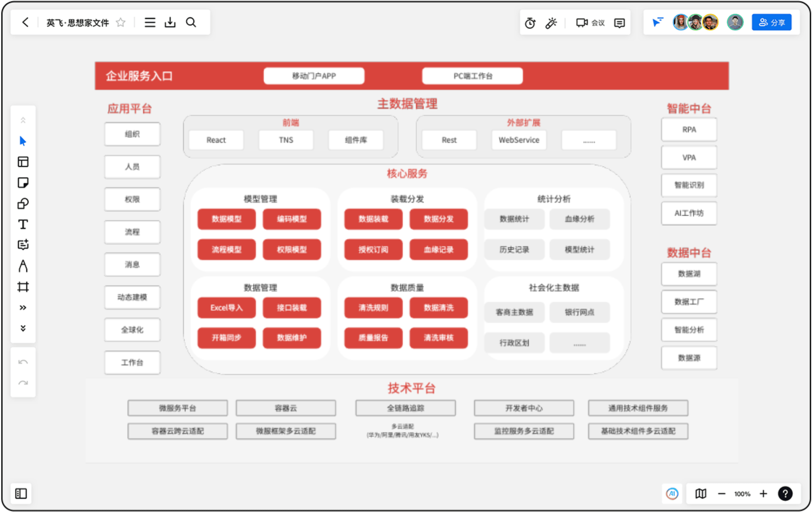
Task: Select the red 质量报告 block
Action: click(373, 338)
